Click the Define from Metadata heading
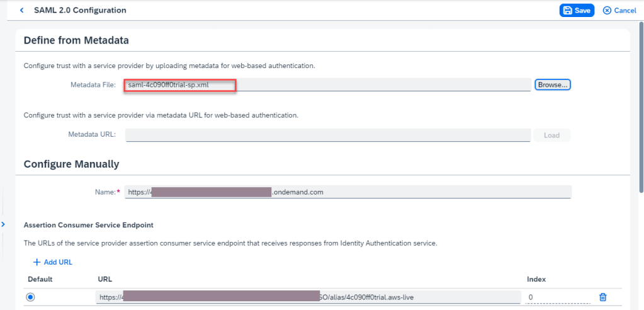Screen dimensions: 644x310 click(x=76, y=40)
